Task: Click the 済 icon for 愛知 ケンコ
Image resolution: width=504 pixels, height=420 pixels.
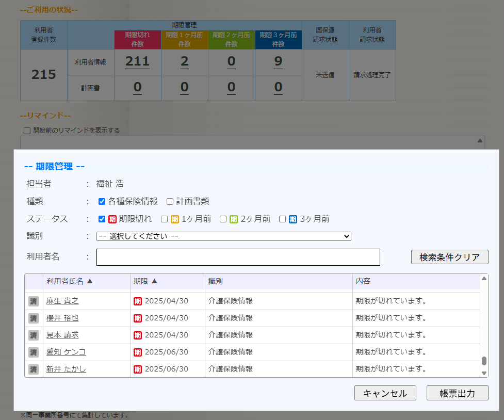Action: 33,352
